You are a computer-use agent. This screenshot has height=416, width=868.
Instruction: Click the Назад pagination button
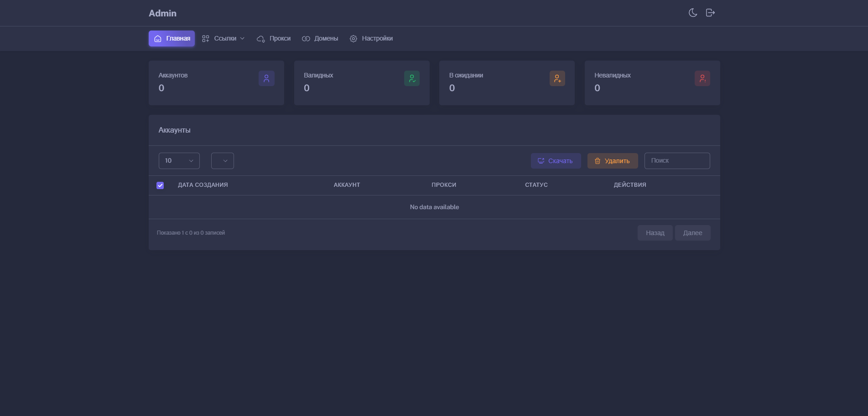click(x=655, y=233)
